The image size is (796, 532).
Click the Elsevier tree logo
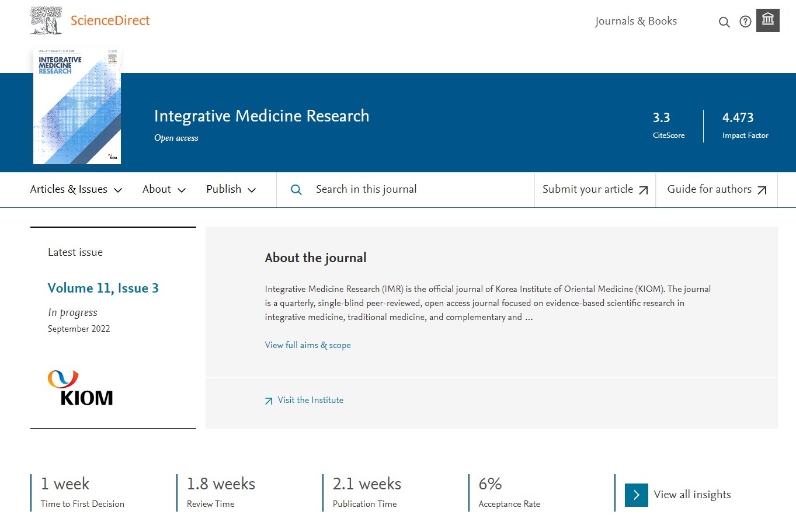pos(46,20)
